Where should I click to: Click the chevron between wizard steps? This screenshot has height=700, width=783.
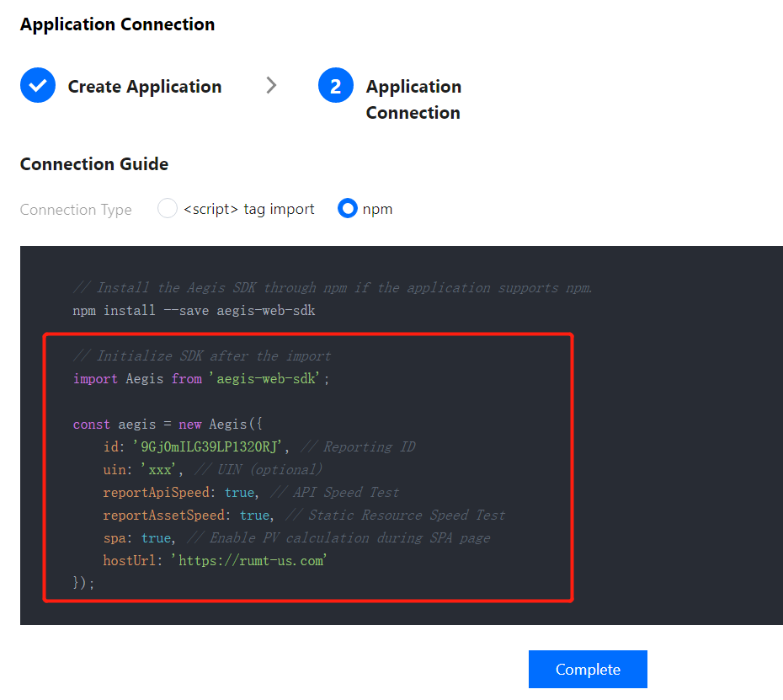pos(271,85)
